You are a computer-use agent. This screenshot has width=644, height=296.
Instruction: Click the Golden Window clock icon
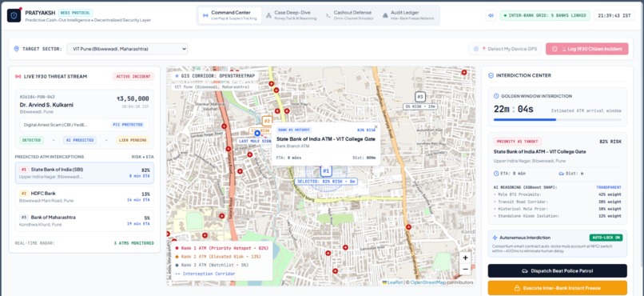click(496, 96)
